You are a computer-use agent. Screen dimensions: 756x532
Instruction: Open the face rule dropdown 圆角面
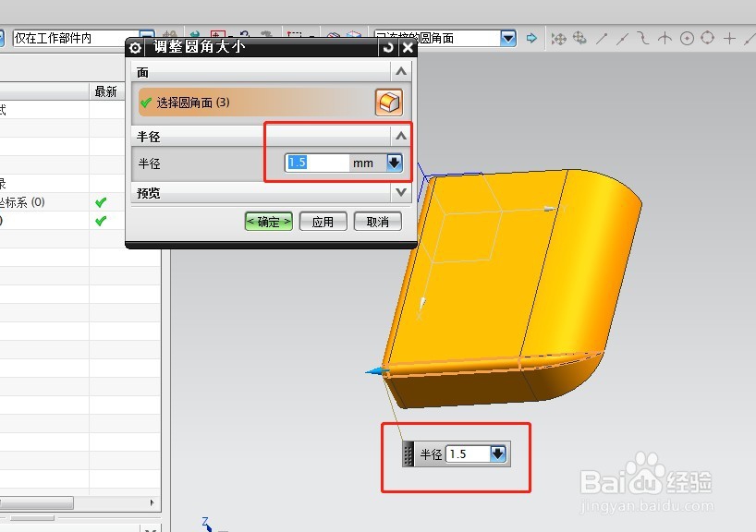(x=508, y=38)
